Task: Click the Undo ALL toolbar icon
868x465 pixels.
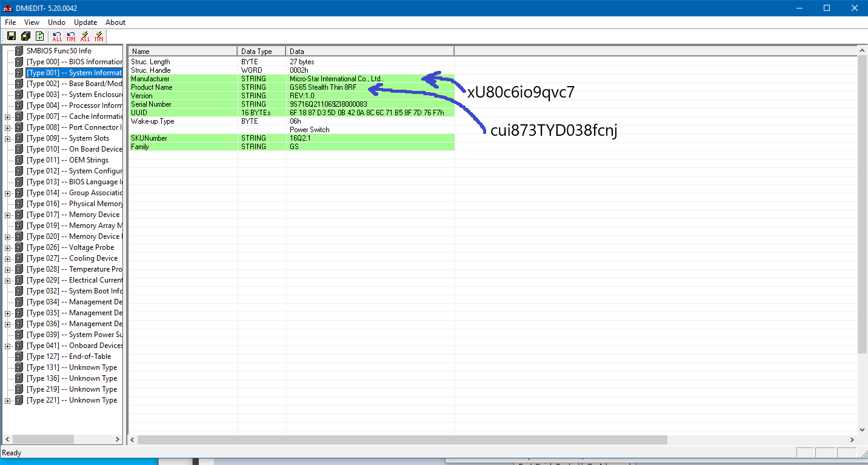Action: click(57, 36)
